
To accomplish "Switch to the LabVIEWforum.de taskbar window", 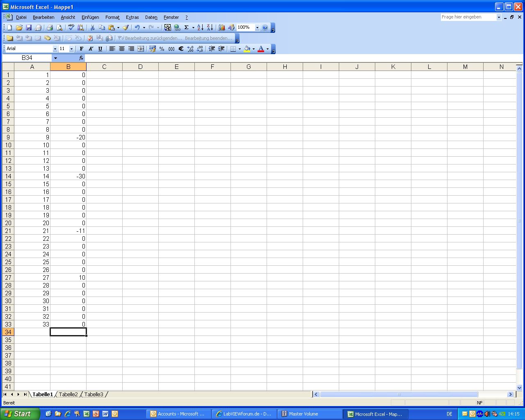I will pos(244,414).
